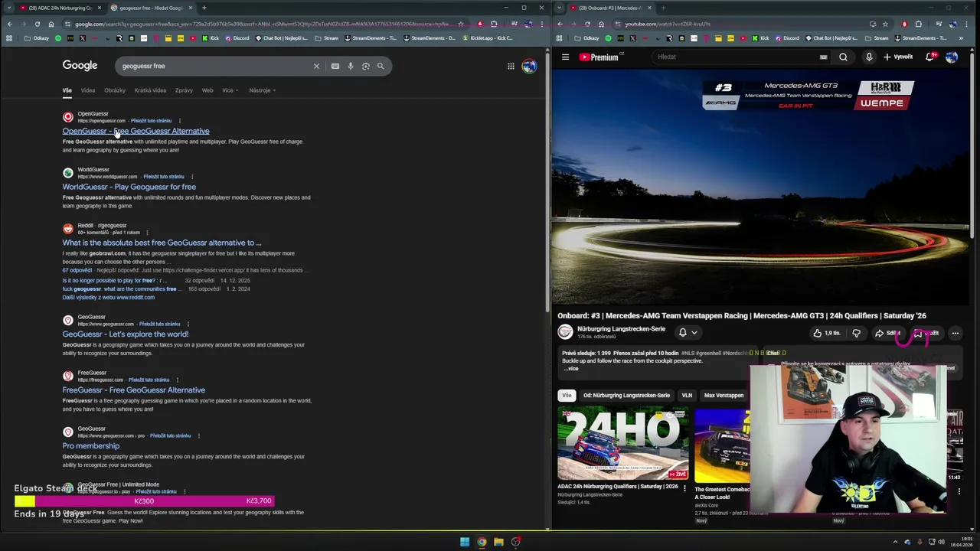Go to YouTube Premium home logo
Image resolution: width=980 pixels, height=551 pixels.
pos(599,57)
